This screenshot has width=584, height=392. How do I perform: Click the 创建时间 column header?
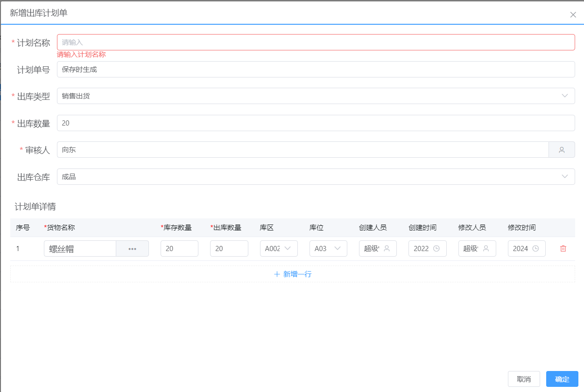coord(422,228)
